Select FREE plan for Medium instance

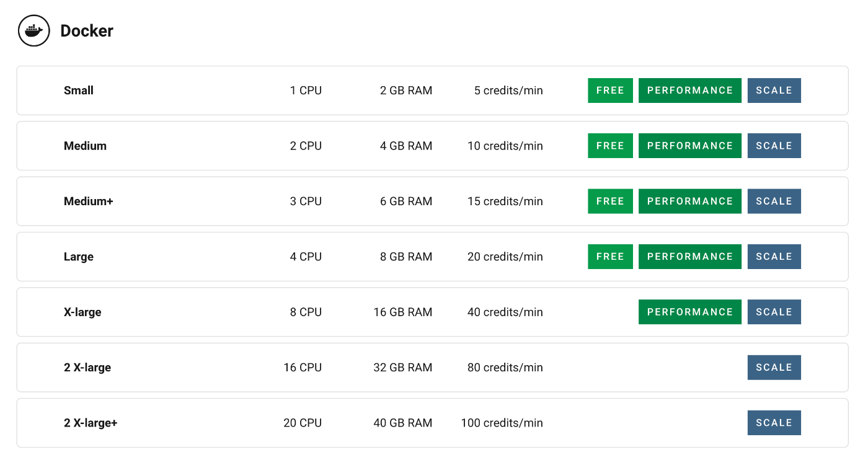610,146
